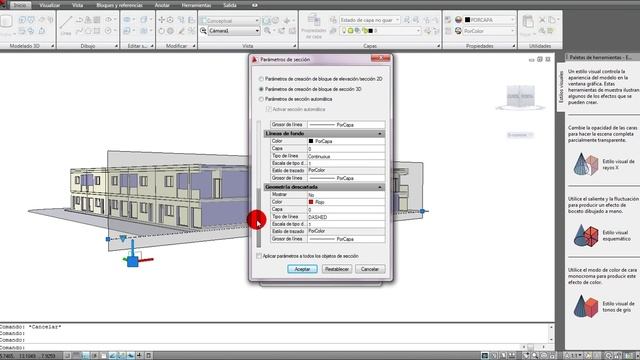
Task: Click the PorCapa color swatch under Líneas de fondo
Action: [311, 141]
